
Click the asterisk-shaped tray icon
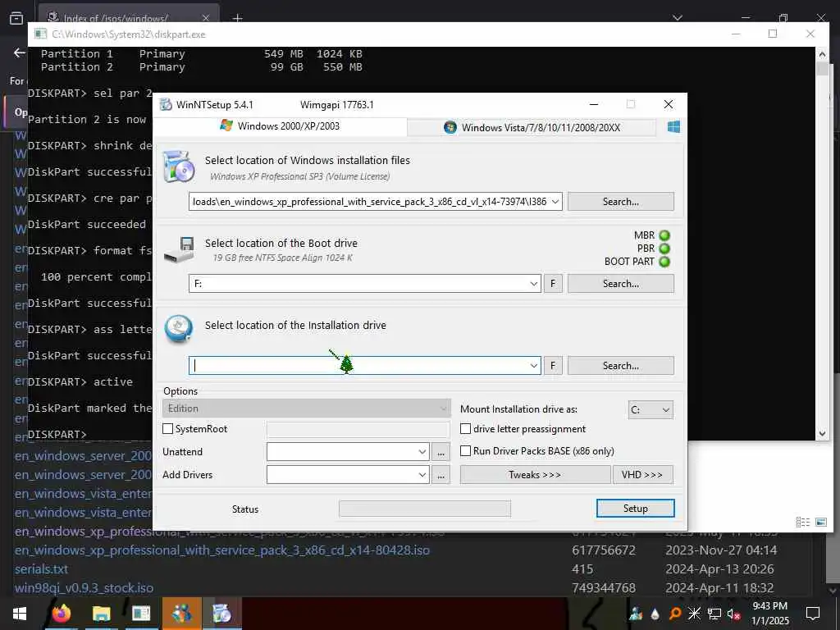(x=694, y=614)
